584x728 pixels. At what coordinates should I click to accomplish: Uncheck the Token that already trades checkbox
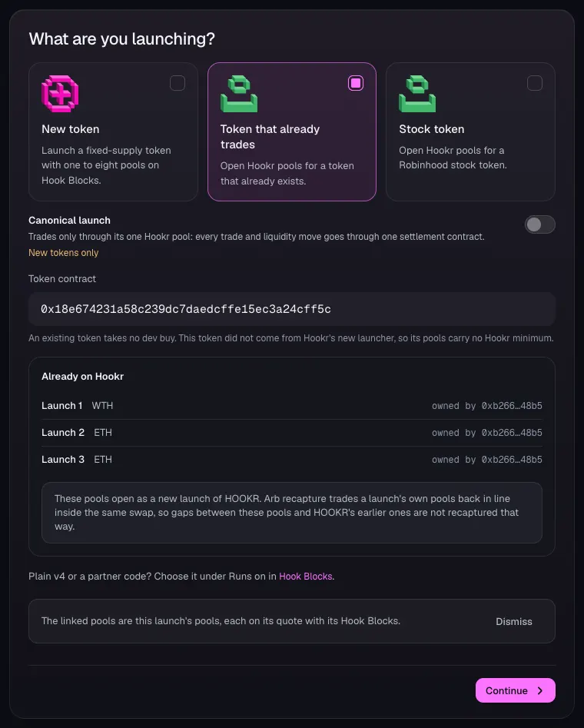point(356,83)
